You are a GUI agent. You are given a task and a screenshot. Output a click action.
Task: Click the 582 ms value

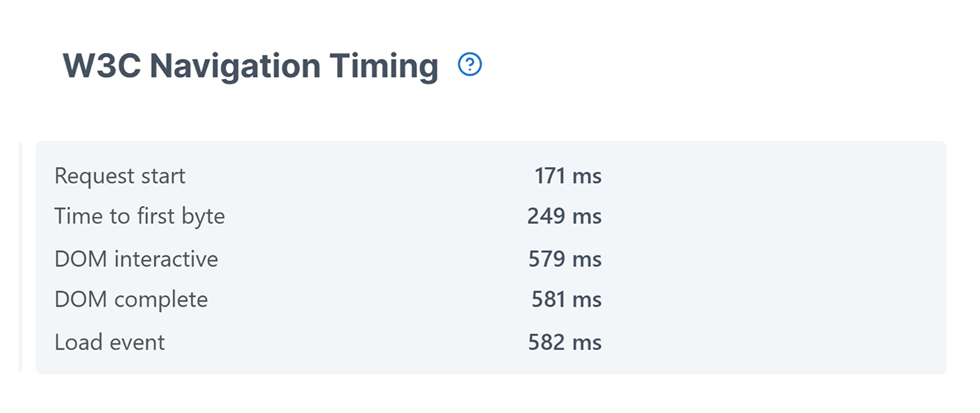[565, 342]
